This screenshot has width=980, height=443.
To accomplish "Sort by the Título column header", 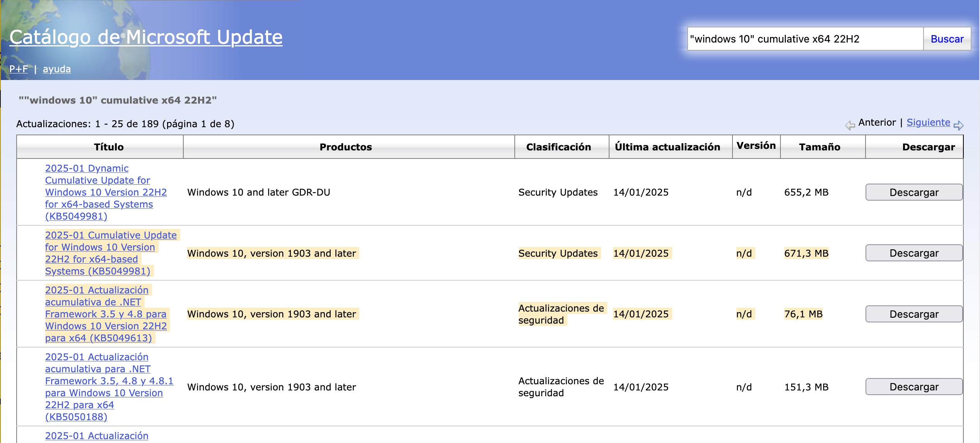I will click(x=109, y=147).
